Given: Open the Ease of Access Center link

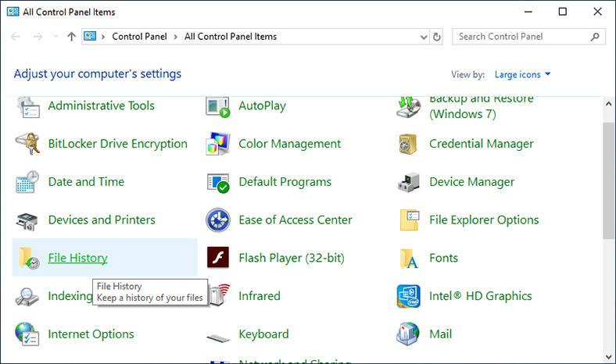Looking at the screenshot, I should [295, 220].
